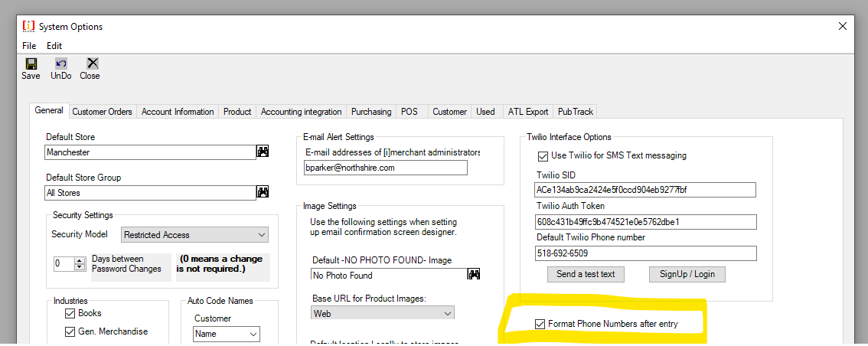Viewport: 868px width, 346px height.
Task: Switch to the ATL Export tab
Action: tap(528, 112)
